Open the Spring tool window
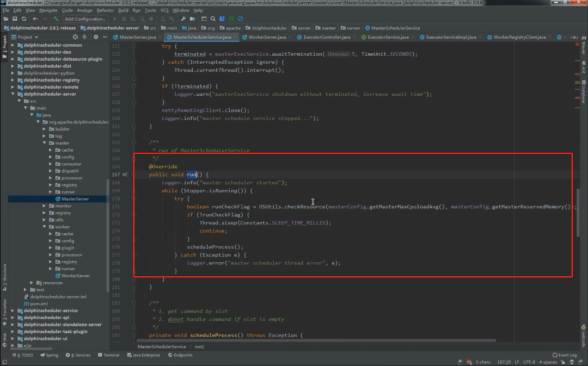This screenshot has height=366, width=588. [x=49, y=355]
